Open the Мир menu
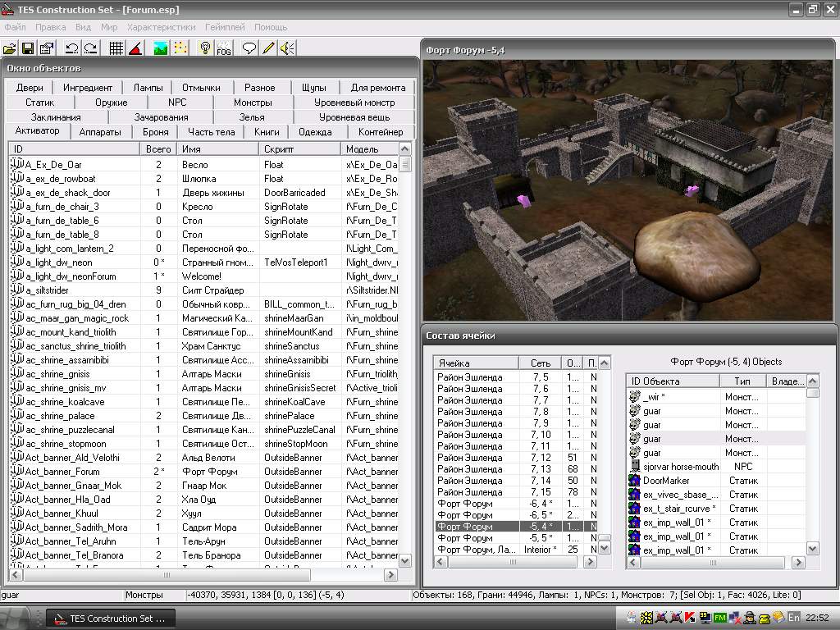This screenshot has width=840, height=630. pyautogui.click(x=109, y=27)
